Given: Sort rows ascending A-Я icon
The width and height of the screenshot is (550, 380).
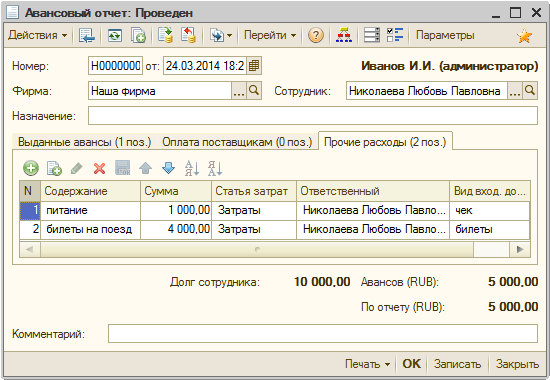Looking at the screenshot, I should tap(192, 168).
